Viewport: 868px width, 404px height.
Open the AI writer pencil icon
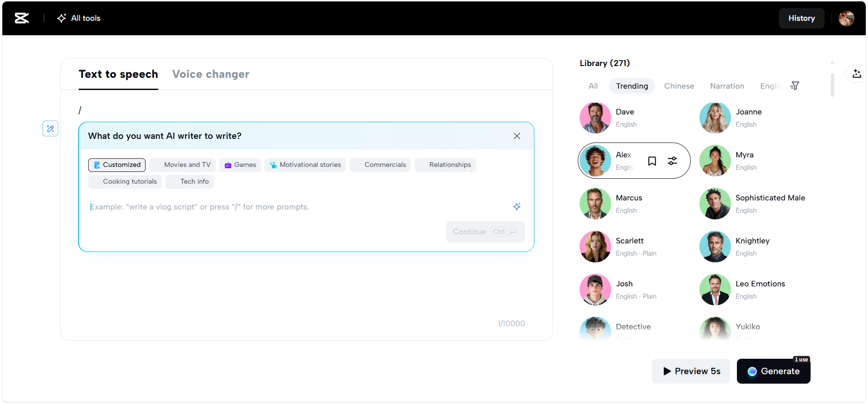point(50,128)
